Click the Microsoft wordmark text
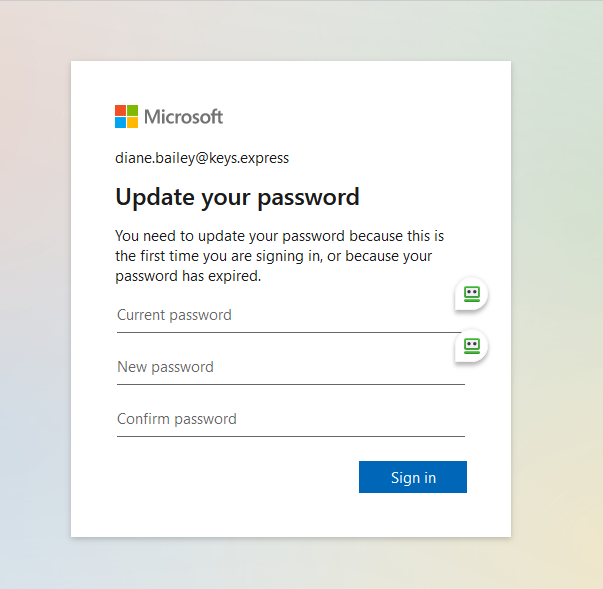 [x=184, y=117]
